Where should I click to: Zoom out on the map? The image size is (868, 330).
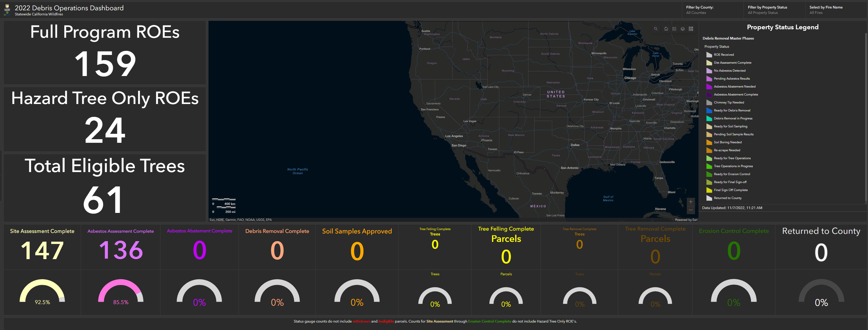point(690,210)
